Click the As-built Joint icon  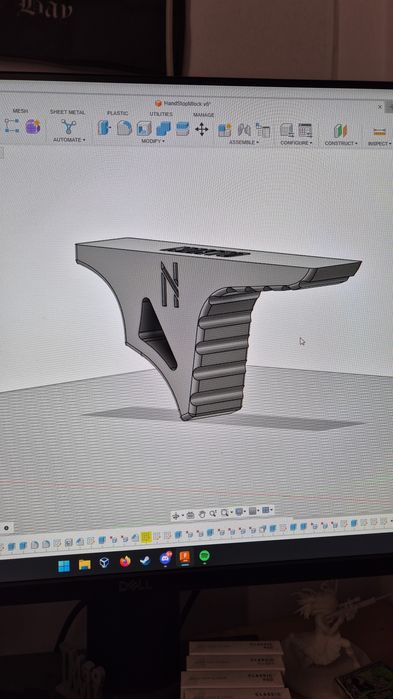pyautogui.click(x=263, y=130)
